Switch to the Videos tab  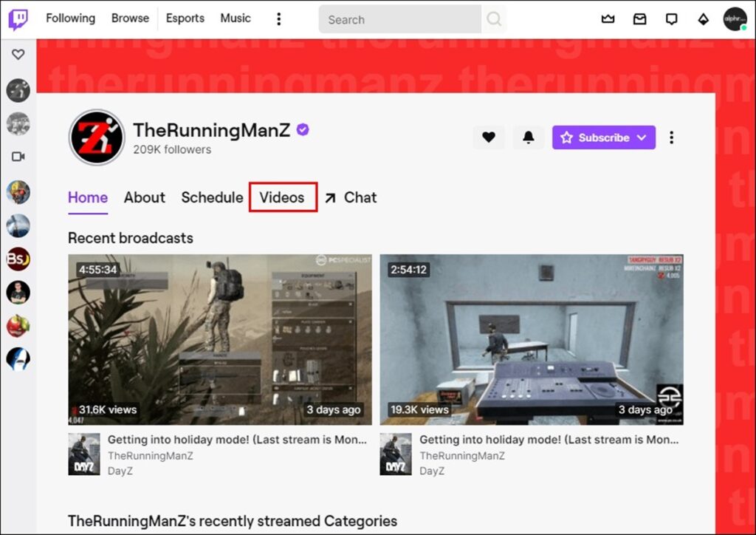pos(282,197)
